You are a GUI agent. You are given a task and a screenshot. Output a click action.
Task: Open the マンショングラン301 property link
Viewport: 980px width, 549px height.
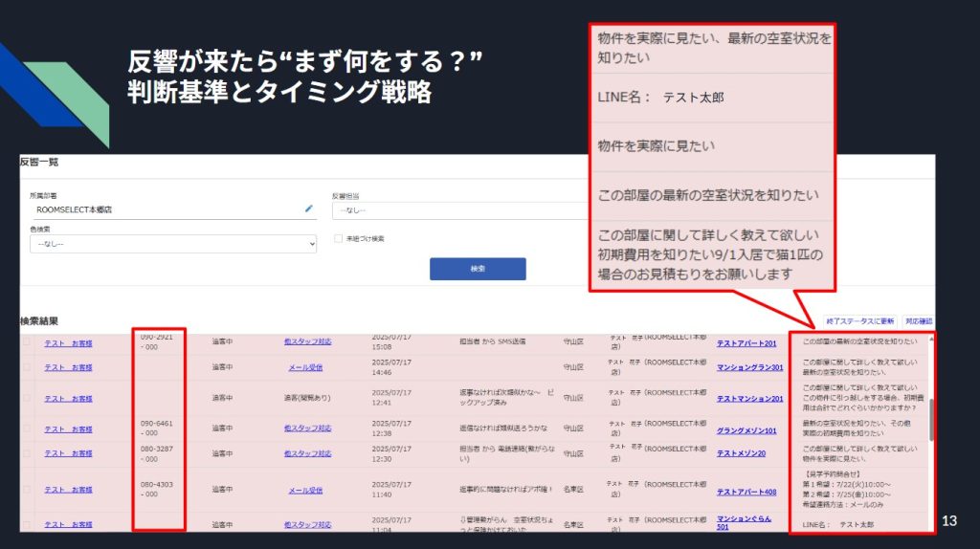coord(749,367)
